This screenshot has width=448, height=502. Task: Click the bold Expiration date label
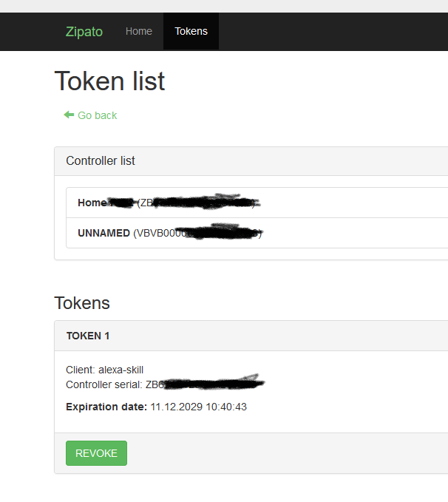[106, 407]
